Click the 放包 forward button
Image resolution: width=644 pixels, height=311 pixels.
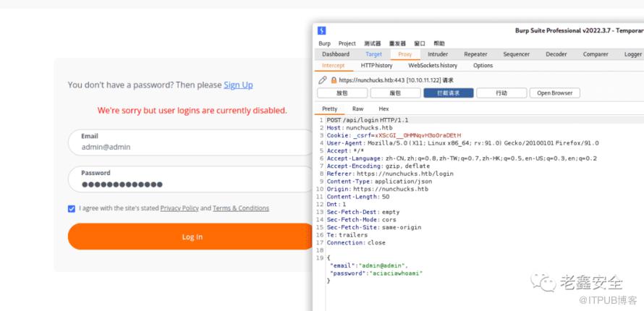tap(342, 93)
